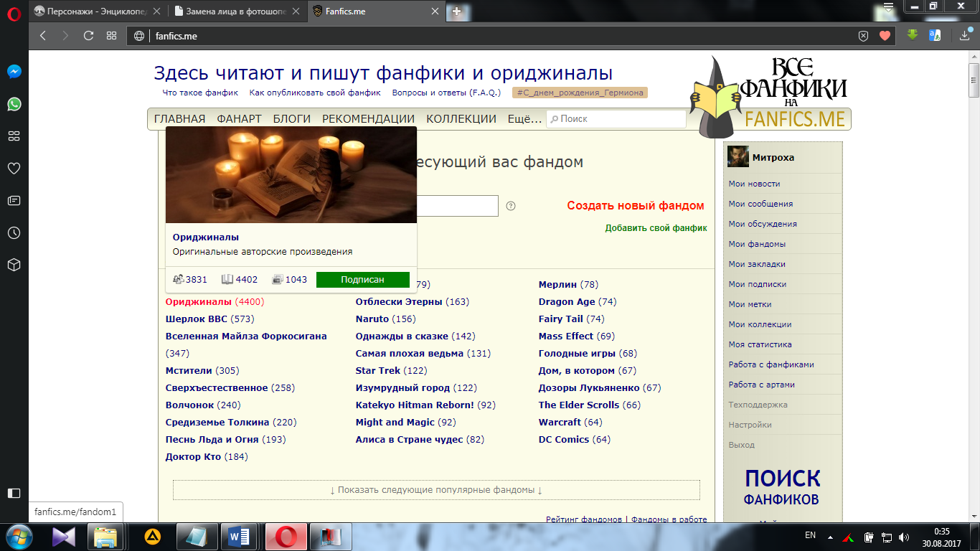The width and height of the screenshot is (980, 551).
Task: Expand the Ещё... menu item
Action: point(524,119)
